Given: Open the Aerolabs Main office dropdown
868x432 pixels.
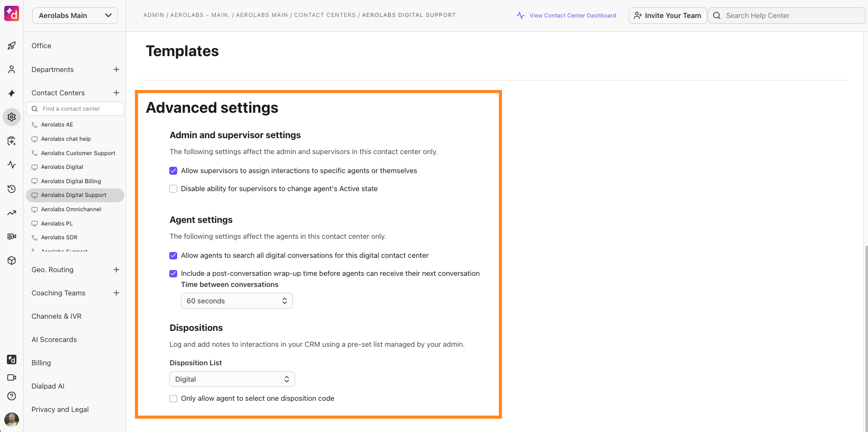Looking at the screenshot, I should point(75,15).
